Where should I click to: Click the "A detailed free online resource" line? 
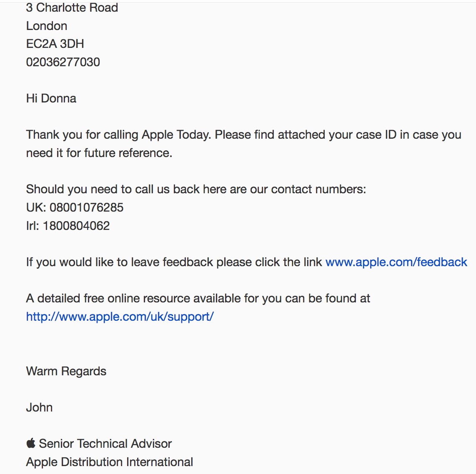(x=198, y=298)
